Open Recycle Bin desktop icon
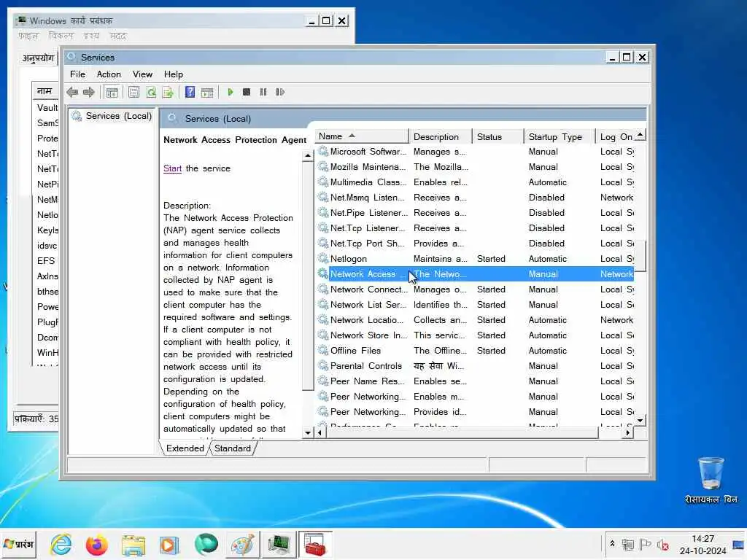Viewport: 747px width, 560px height. pos(711,480)
